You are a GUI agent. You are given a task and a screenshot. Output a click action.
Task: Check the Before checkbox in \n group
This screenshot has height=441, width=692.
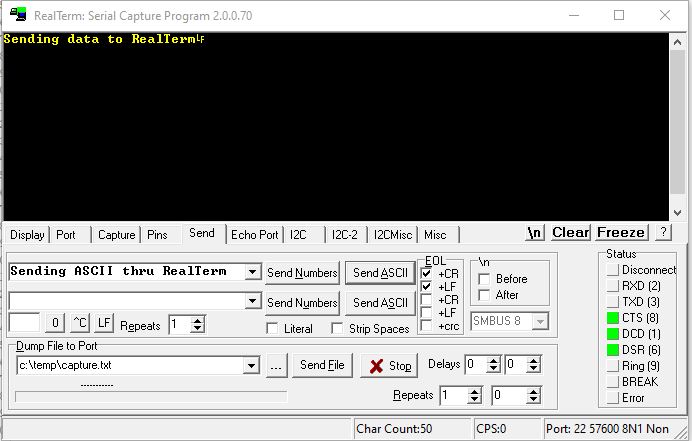coord(484,279)
